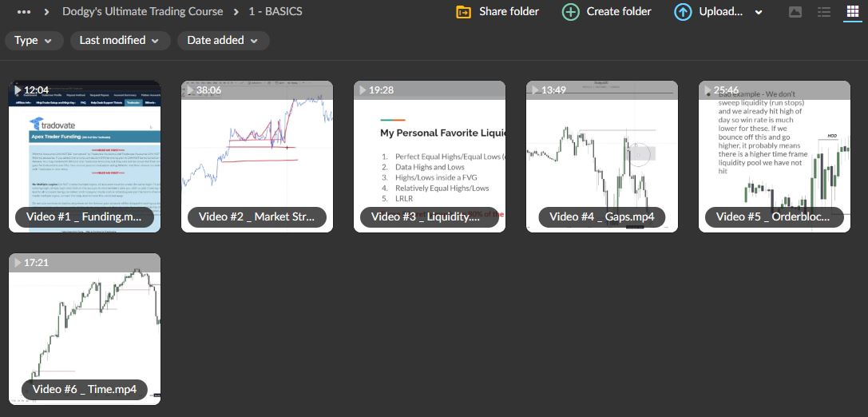Viewport: 868px width, 417px height.
Task: Open Video #1 Funding thumbnail
Action: tap(85, 156)
